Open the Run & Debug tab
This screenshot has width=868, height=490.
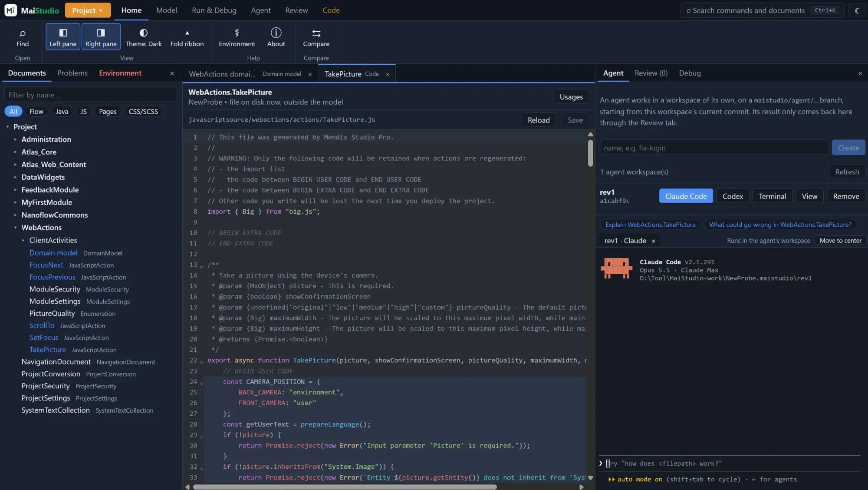point(214,10)
